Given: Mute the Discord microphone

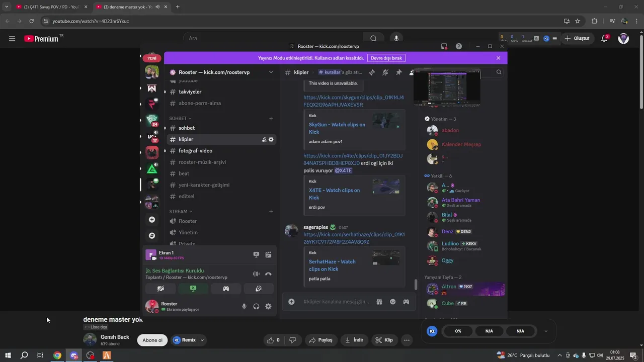Looking at the screenshot, I should tap(244, 306).
